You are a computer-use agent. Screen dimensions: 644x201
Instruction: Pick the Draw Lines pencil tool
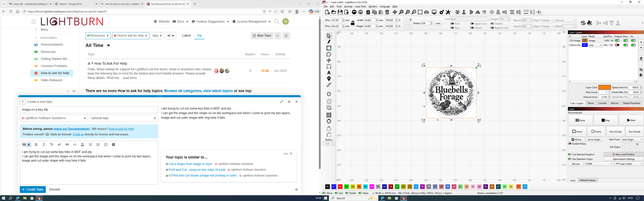tap(329, 42)
